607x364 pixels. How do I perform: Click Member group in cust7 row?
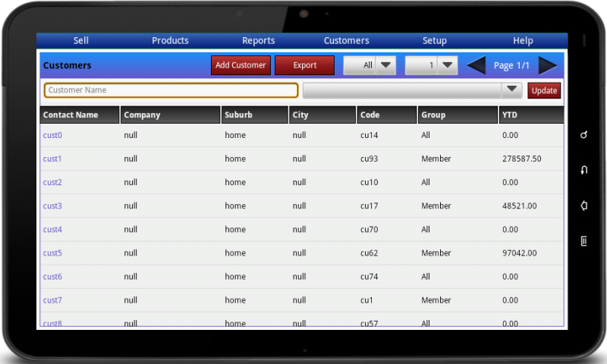[x=436, y=300]
